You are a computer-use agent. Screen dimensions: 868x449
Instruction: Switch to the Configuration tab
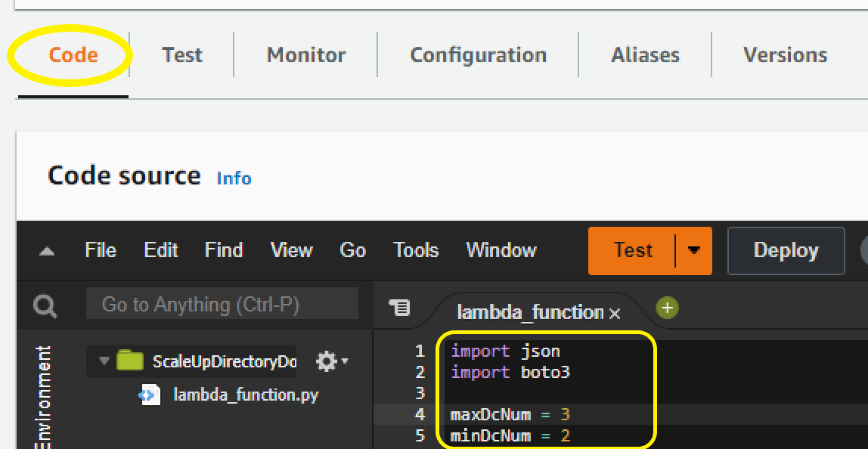(x=478, y=54)
